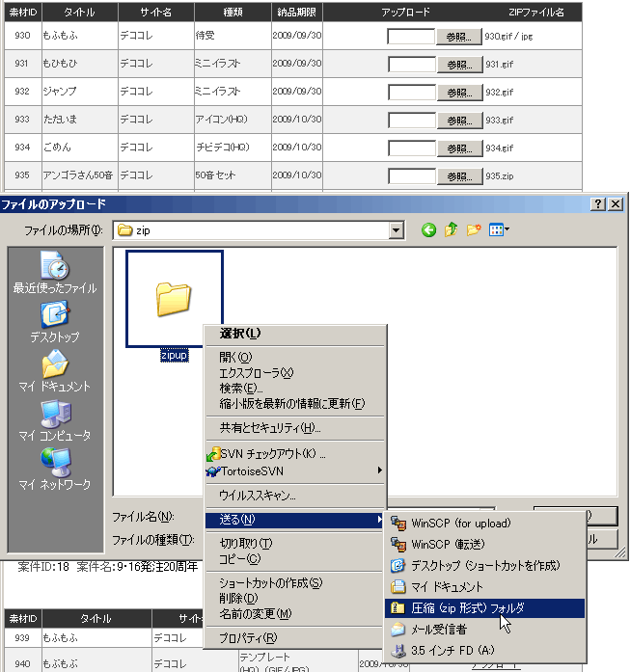Open Desktop (デスクトップ) places shortcut
The height and width of the screenshot is (672, 630).
[x=54, y=322]
